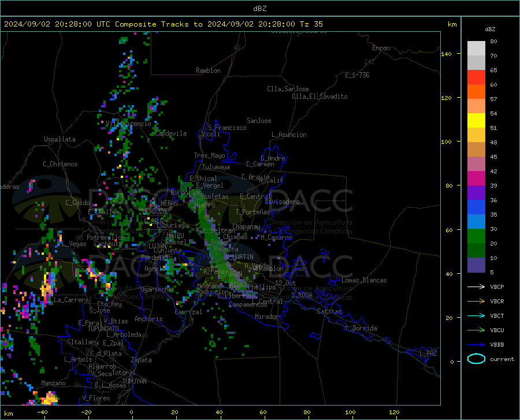Click the 'La_Carrera' map label
The height and width of the screenshot is (420, 520).
click(x=71, y=300)
